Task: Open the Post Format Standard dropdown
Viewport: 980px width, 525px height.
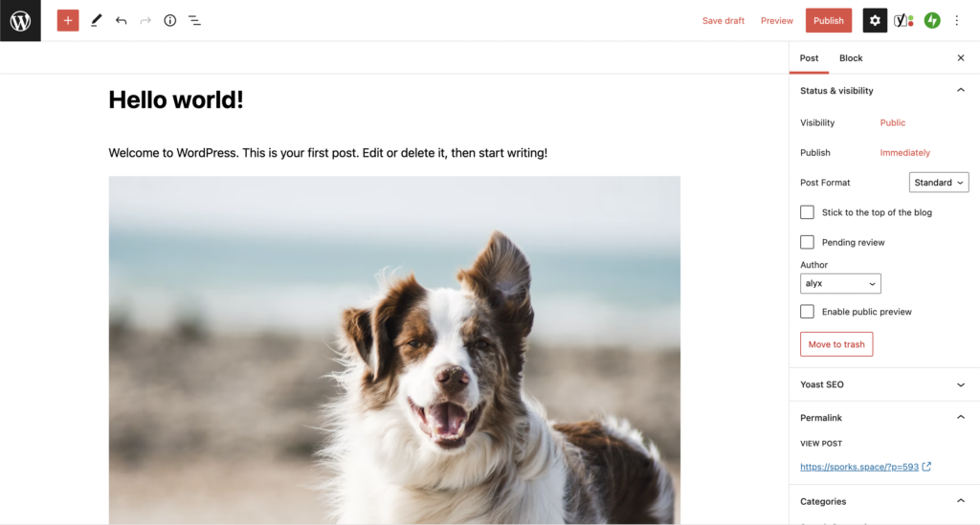Action: (939, 183)
